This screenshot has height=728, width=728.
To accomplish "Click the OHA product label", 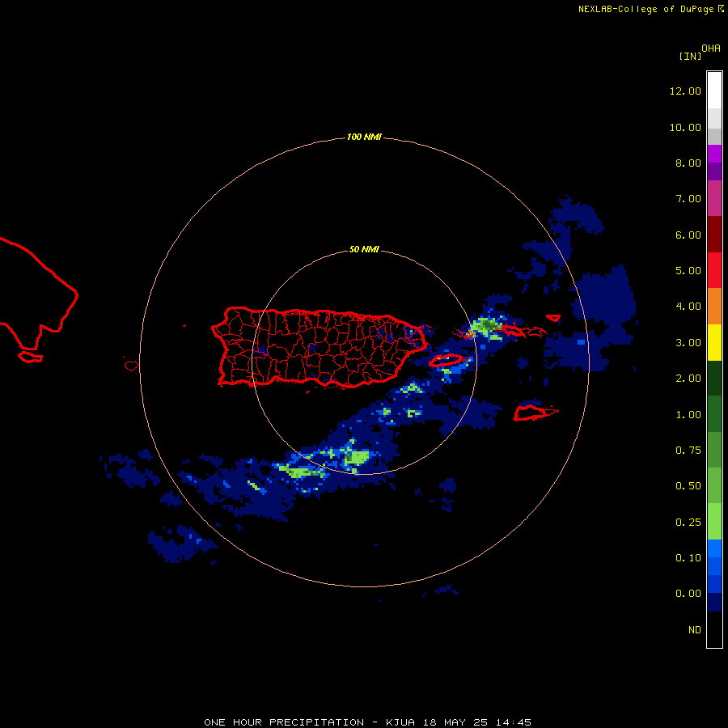I will coord(711,49).
